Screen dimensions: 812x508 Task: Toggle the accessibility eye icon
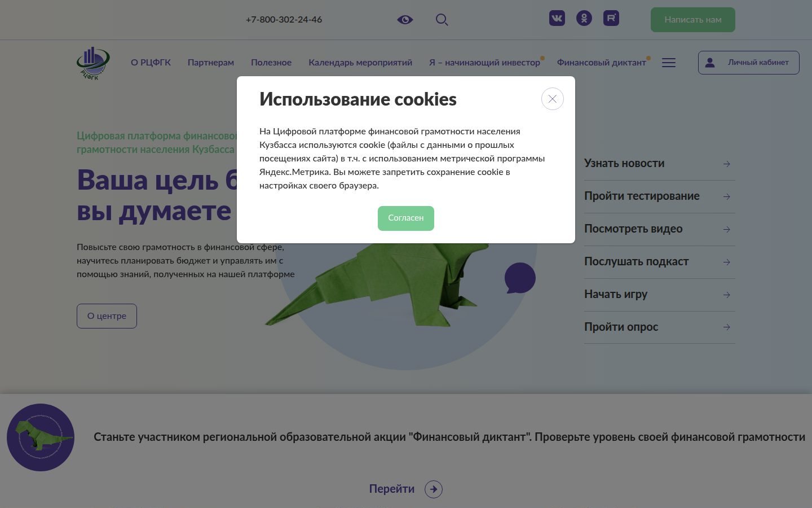point(405,20)
